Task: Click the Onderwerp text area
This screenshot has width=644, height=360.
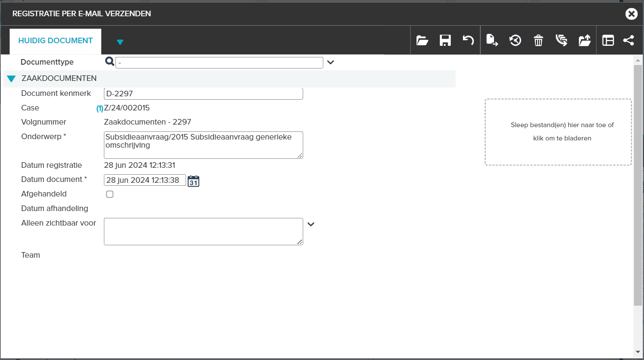Action: pos(204,145)
